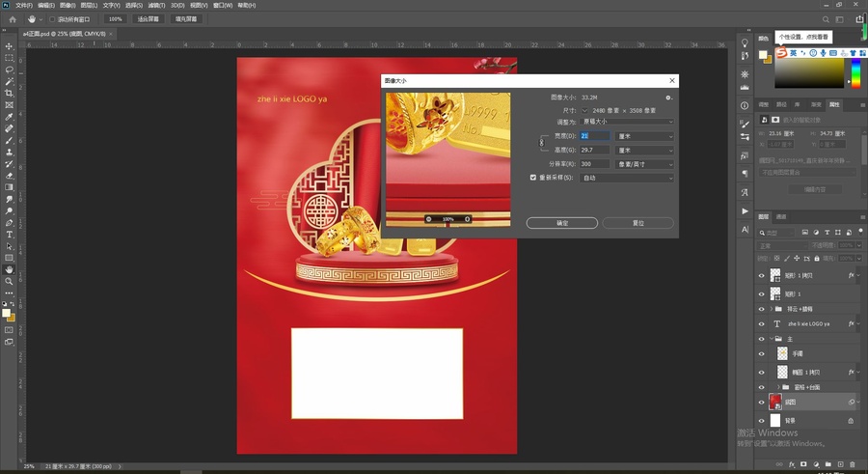The height and width of the screenshot is (474, 868).
Task: Click the fit screen 适合屏幕 button
Action: 148,19
